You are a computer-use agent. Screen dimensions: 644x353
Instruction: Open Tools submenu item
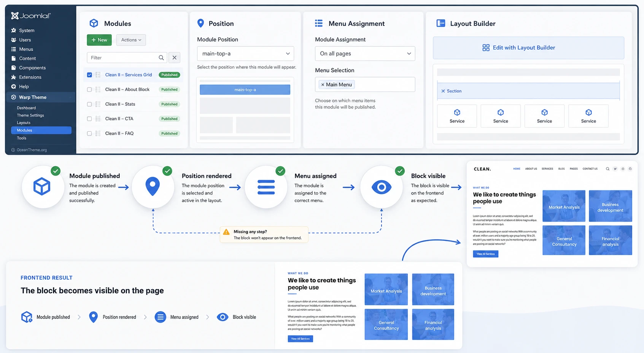click(x=21, y=138)
